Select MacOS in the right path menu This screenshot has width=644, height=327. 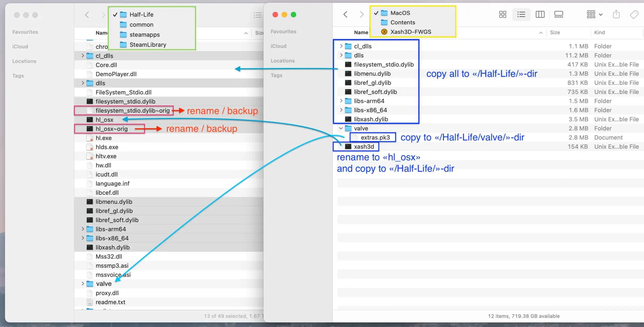[400, 13]
